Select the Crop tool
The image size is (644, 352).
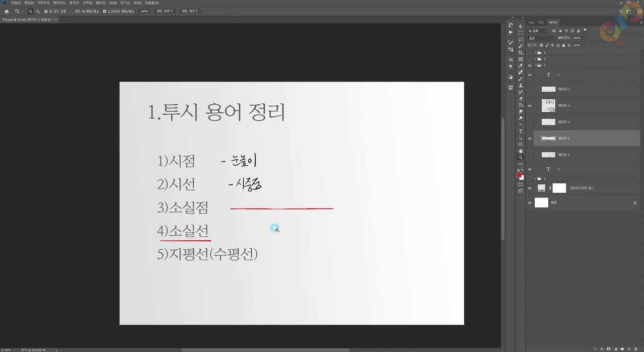(x=521, y=52)
